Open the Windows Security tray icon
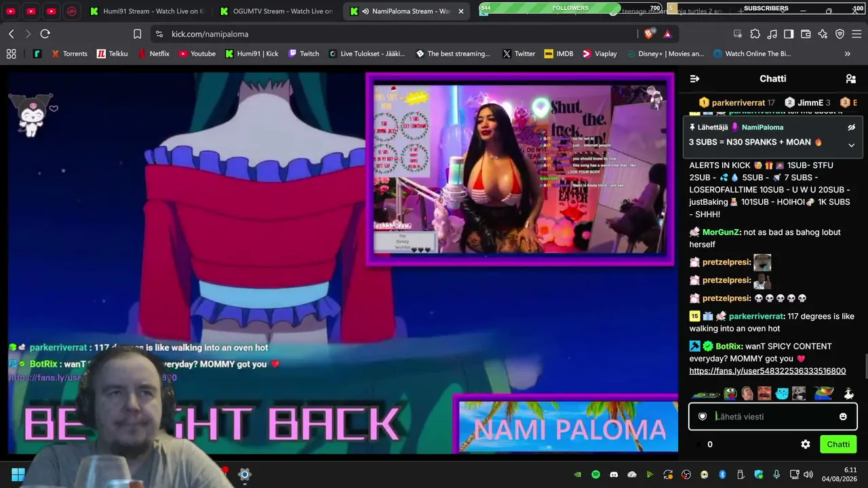Screen dimensions: 868x488 (x=759, y=474)
